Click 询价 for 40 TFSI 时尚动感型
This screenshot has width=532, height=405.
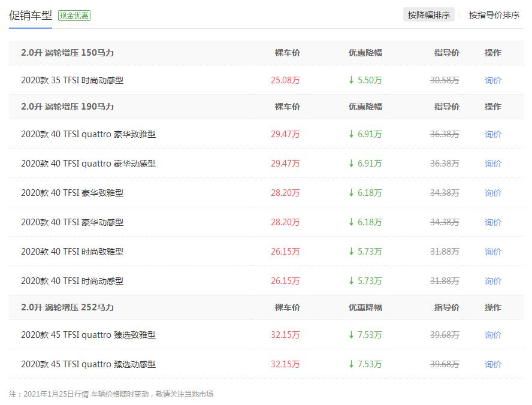492,281
